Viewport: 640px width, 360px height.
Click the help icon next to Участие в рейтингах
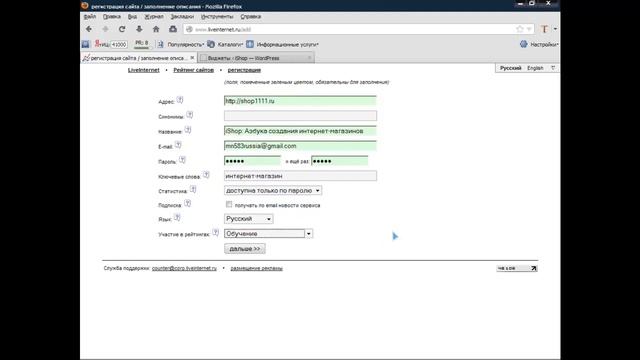point(215,233)
